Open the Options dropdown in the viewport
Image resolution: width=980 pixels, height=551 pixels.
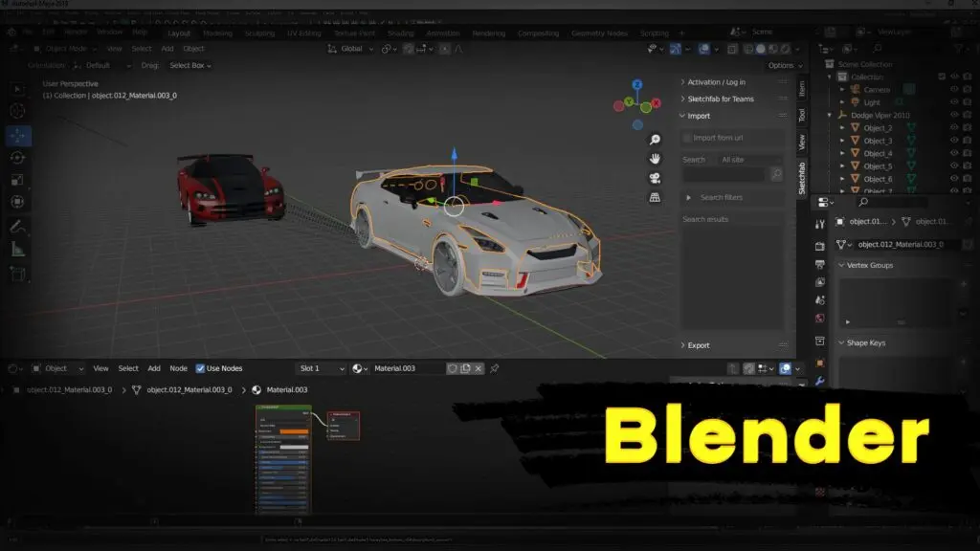[x=785, y=66]
